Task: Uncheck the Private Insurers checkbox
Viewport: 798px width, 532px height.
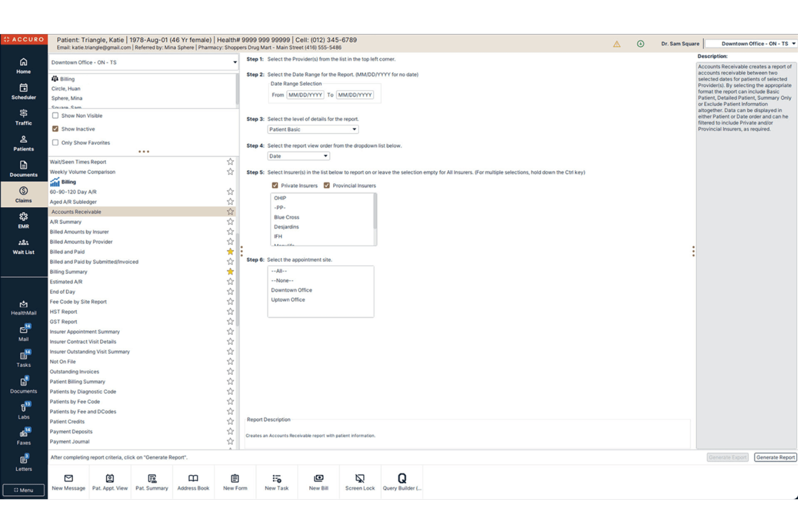Action: point(275,185)
